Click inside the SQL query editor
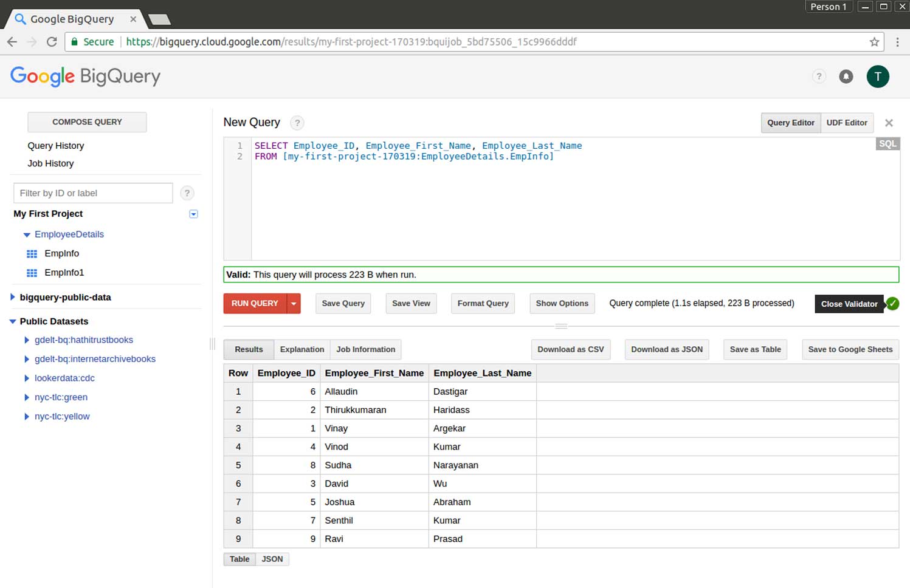The width and height of the screenshot is (910, 588). point(575,199)
